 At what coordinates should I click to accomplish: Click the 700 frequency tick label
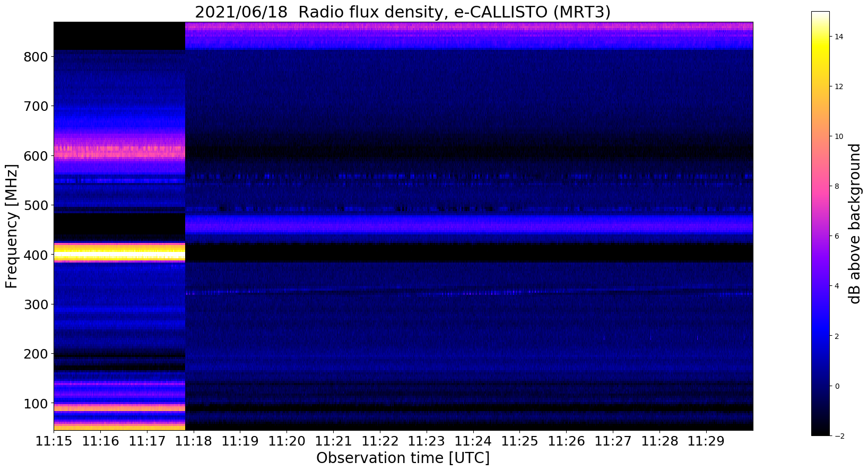36,106
